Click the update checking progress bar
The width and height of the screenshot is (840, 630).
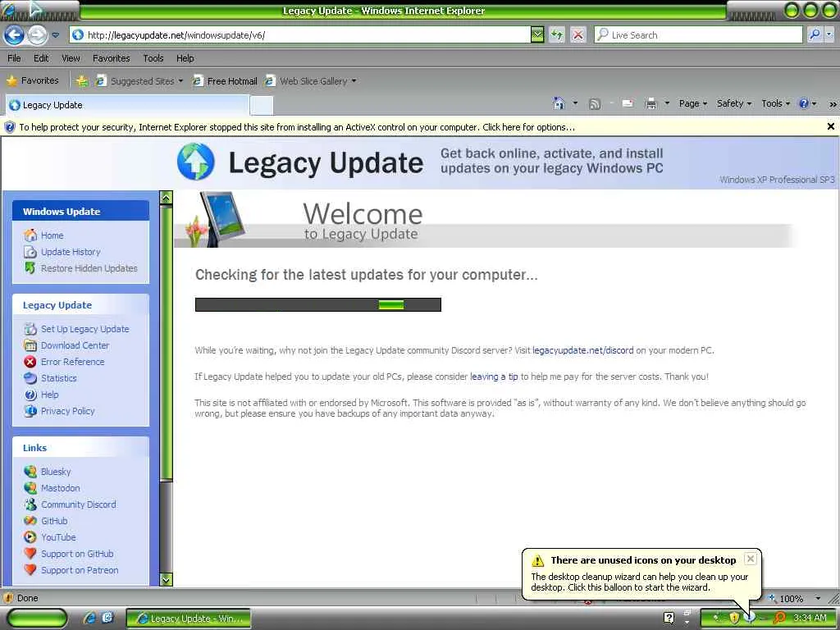pyautogui.click(x=317, y=305)
